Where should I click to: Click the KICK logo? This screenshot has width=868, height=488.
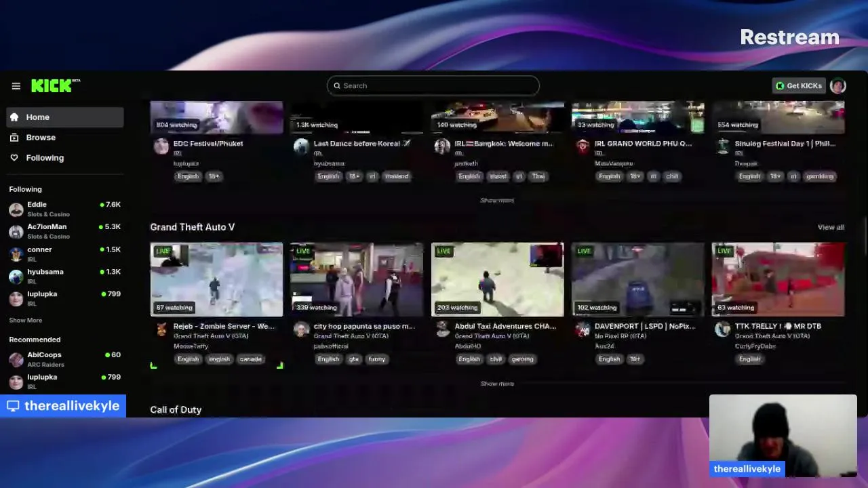[x=56, y=85]
